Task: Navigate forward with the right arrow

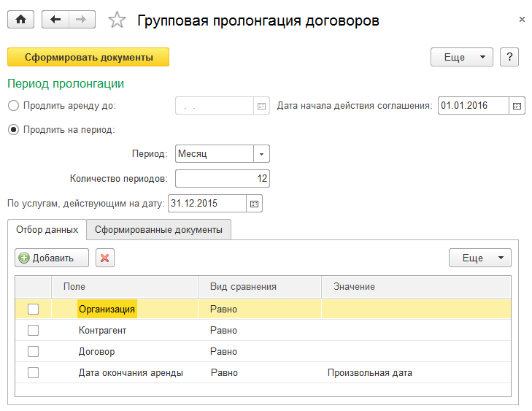Action: 82,20
